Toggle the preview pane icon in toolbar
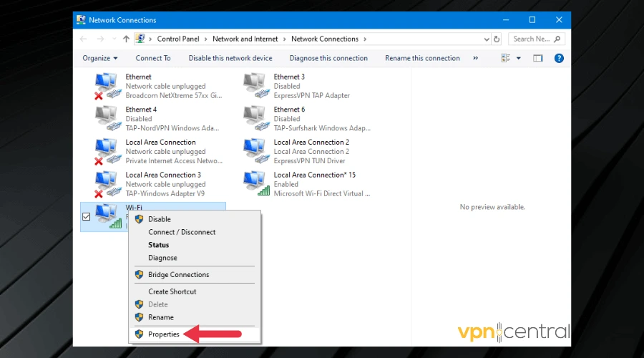This screenshot has width=644, height=358. (538, 58)
